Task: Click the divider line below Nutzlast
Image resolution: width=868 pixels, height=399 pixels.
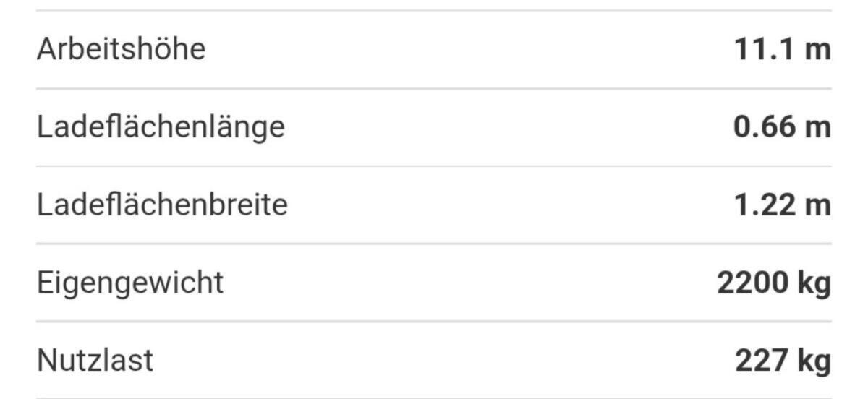Action: [434, 397]
